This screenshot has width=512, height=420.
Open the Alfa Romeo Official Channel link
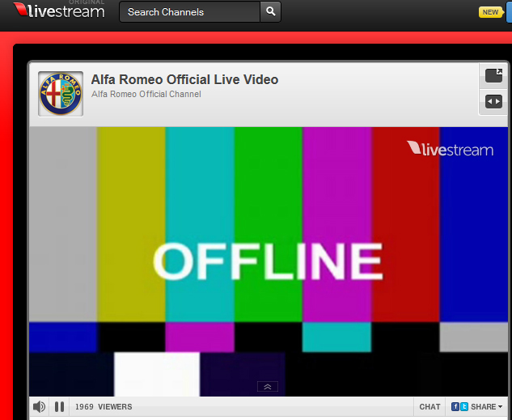tap(146, 95)
